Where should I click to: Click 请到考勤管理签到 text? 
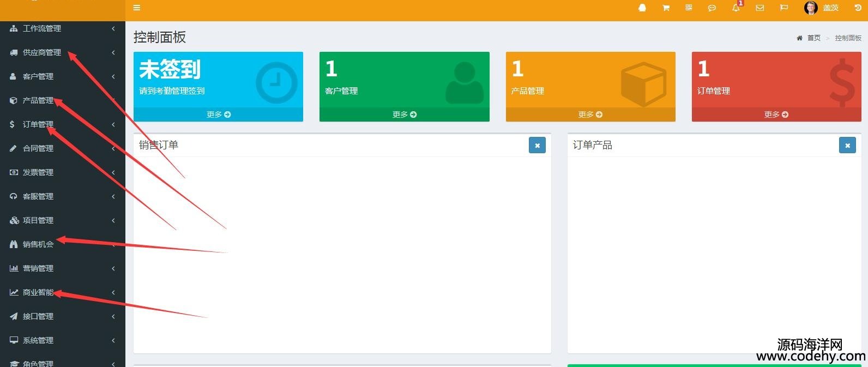(x=172, y=91)
